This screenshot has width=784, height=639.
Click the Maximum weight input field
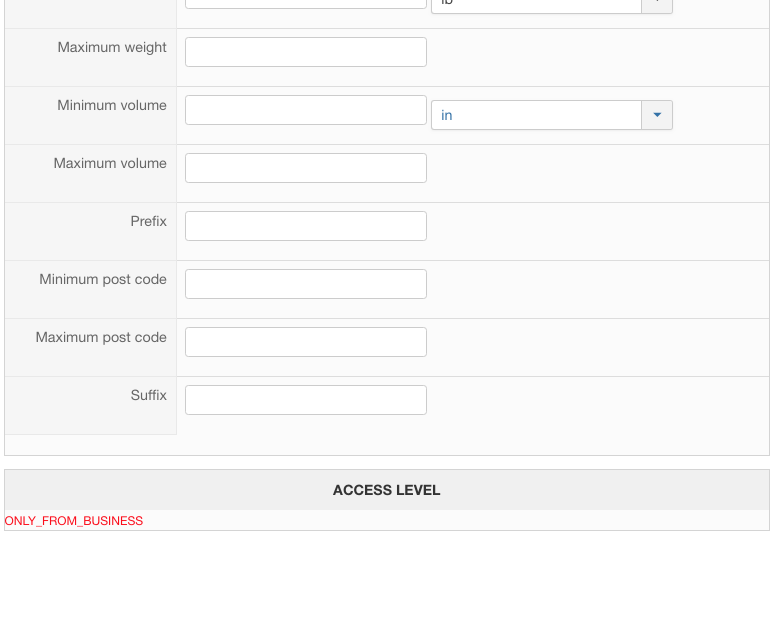306,52
